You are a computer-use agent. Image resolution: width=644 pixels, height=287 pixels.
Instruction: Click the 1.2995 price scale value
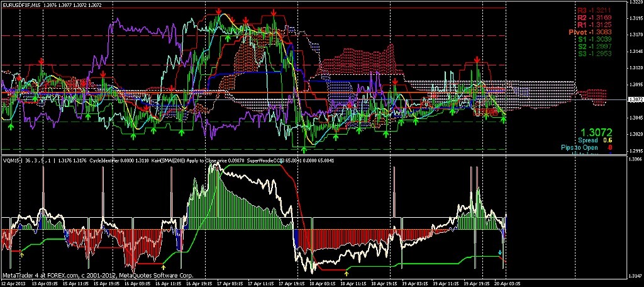pyautogui.click(x=635, y=150)
